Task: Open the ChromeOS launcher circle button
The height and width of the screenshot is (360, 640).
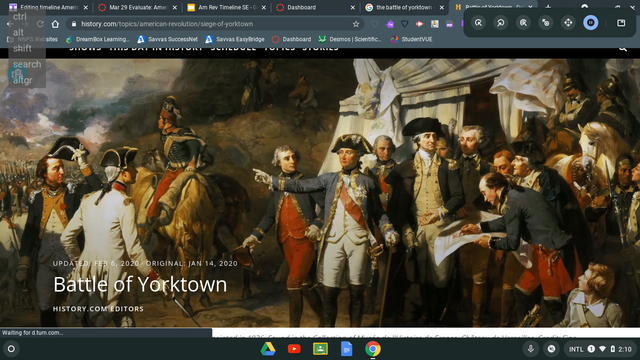Action: point(11,349)
